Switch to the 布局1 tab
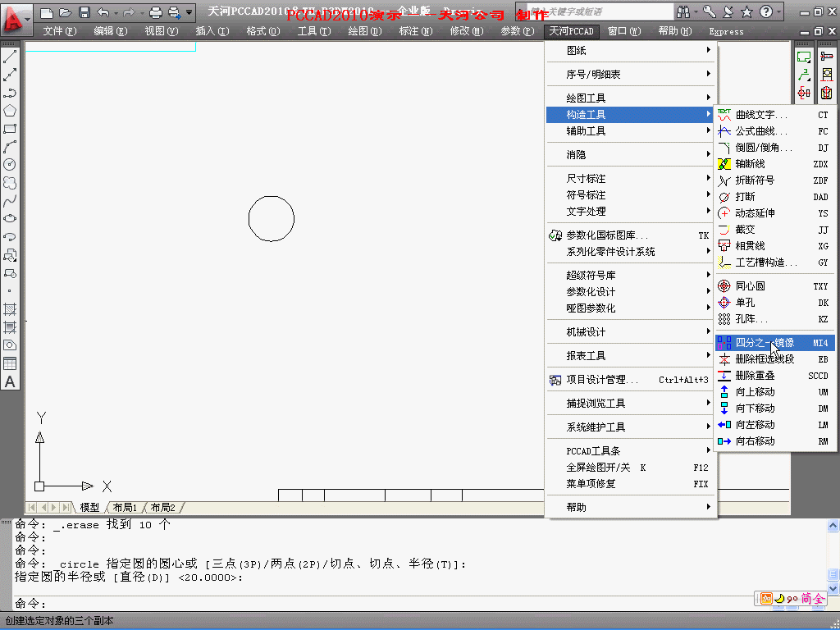This screenshot has height=630, width=840. pyautogui.click(x=125, y=507)
